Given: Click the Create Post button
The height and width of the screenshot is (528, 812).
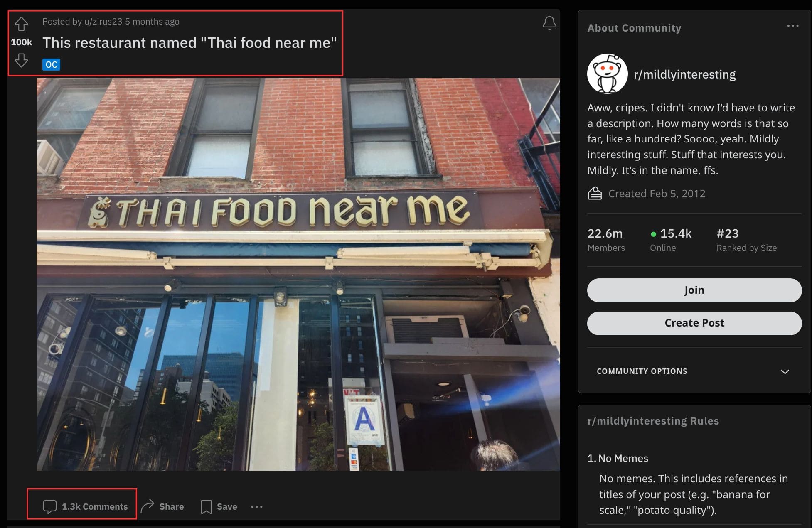Looking at the screenshot, I should [694, 323].
